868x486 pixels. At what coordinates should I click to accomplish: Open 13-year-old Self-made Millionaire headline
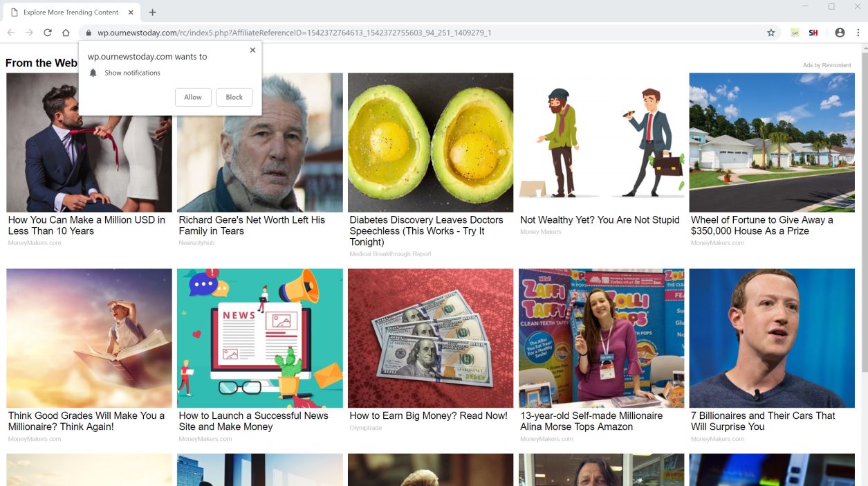[591, 421]
